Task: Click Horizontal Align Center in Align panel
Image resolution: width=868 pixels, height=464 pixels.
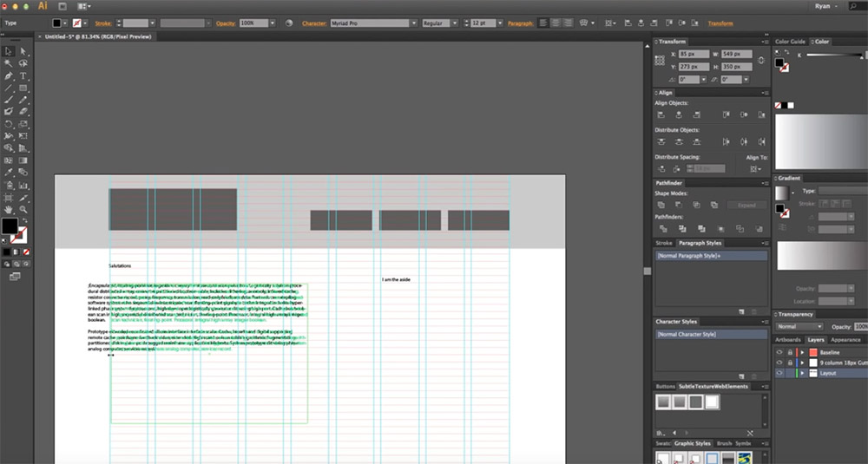Action: click(x=679, y=114)
